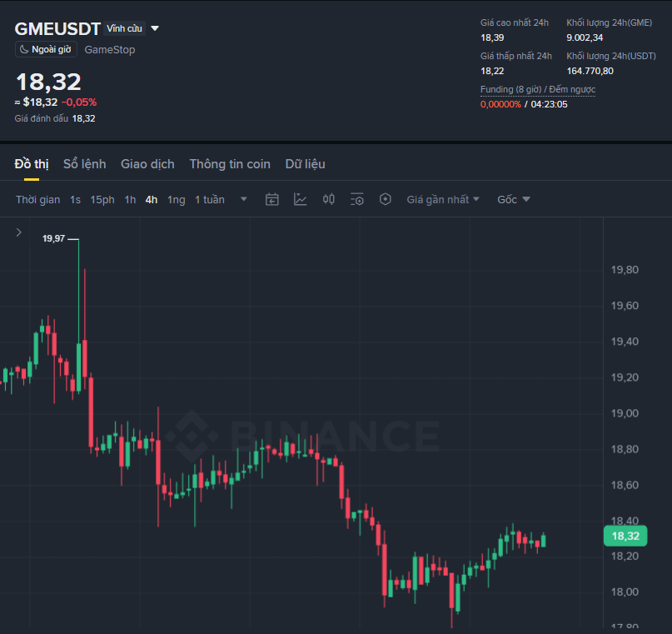Open the Dữ liệu tab
The width and height of the screenshot is (672, 634).
click(305, 164)
